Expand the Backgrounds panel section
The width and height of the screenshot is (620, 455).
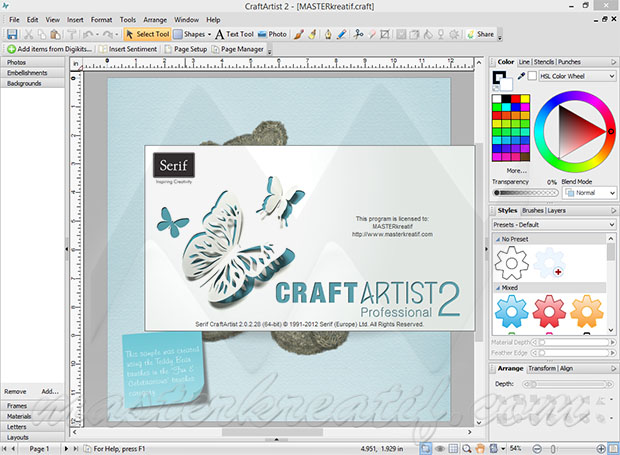[33, 83]
